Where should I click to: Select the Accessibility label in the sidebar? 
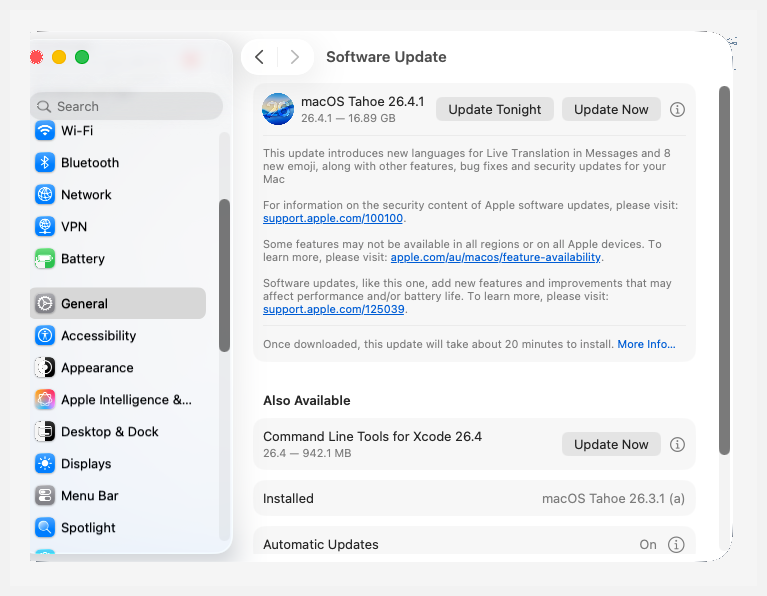coord(98,336)
